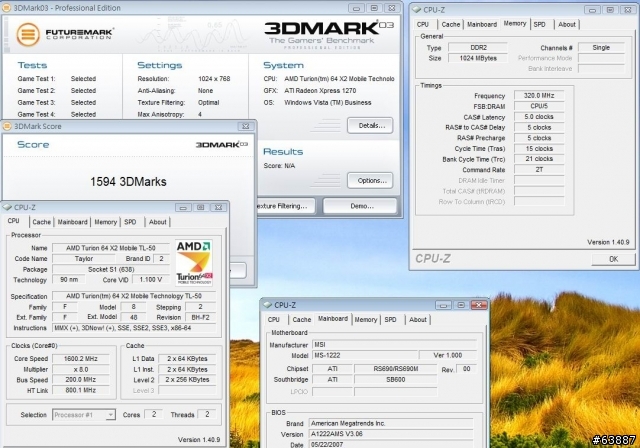Click the processor Name TL-50 field

coord(111,248)
